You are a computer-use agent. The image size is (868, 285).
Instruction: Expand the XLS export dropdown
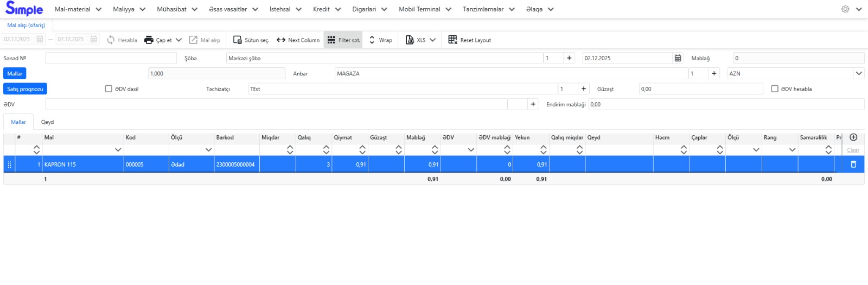click(432, 40)
